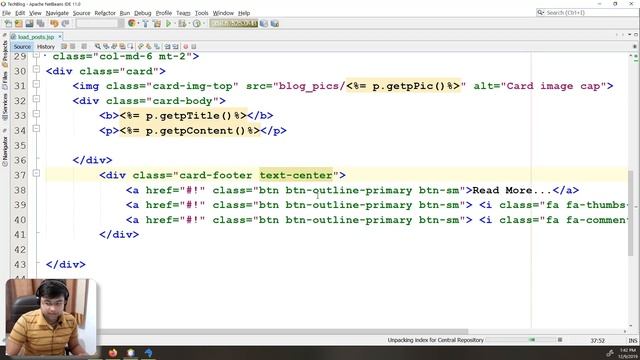
Task: Open the Navigate menu
Action: [57, 13]
